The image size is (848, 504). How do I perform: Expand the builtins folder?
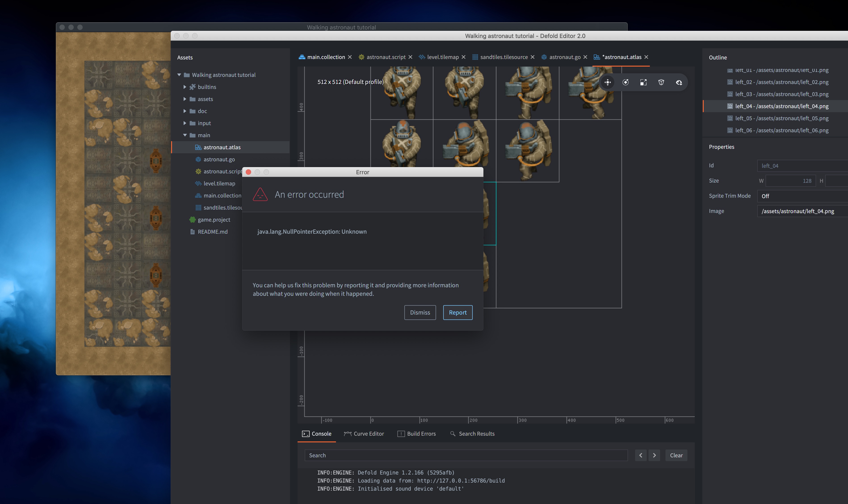[185, 87]
